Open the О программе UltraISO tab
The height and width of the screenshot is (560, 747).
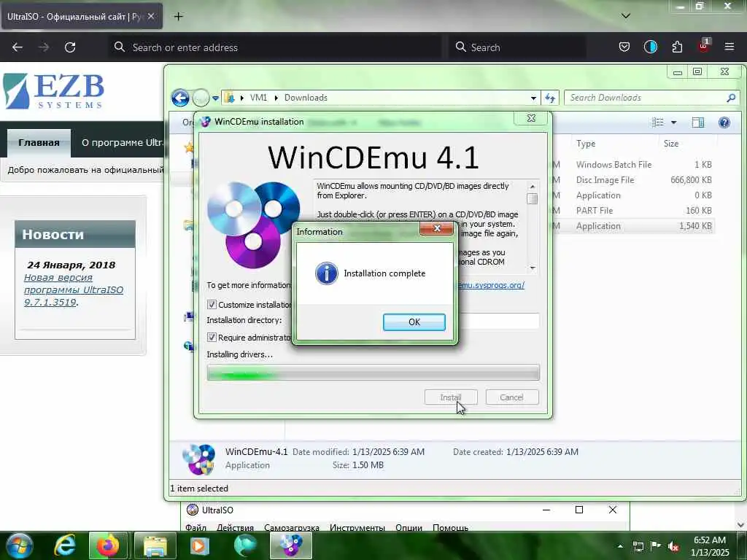click(x=122, y=142)
